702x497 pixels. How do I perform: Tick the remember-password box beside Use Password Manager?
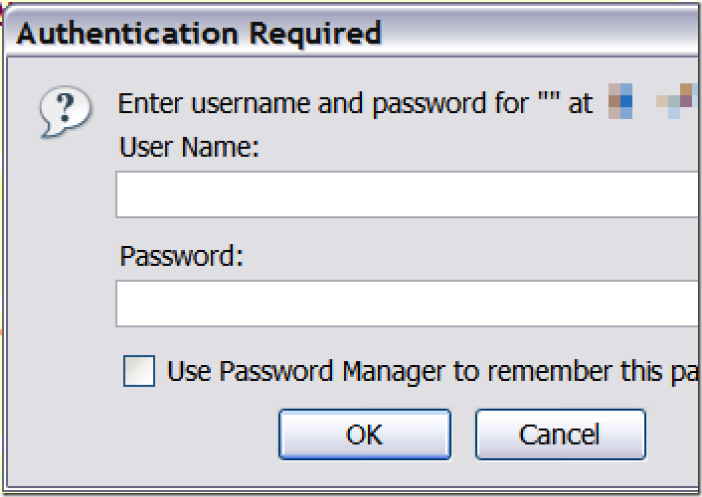point(139,371)
